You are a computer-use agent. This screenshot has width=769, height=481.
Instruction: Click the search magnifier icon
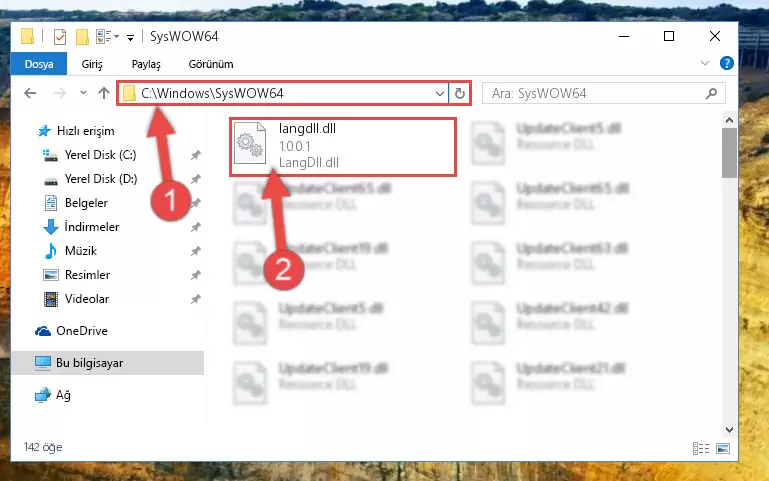tap(711, 93)
